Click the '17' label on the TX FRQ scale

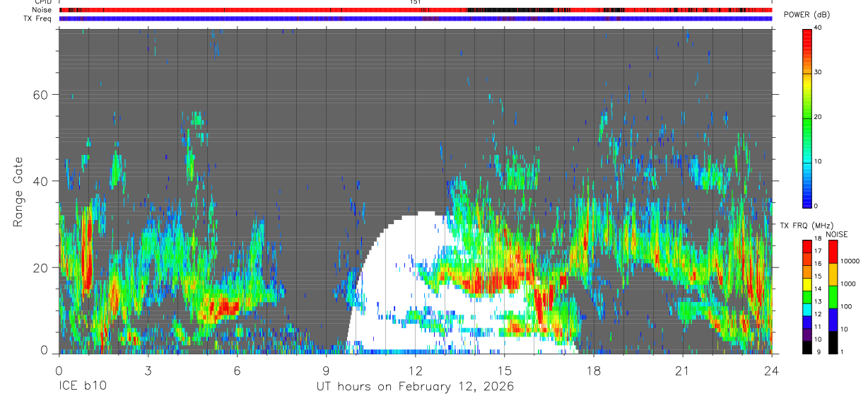(x=819, y=250)
